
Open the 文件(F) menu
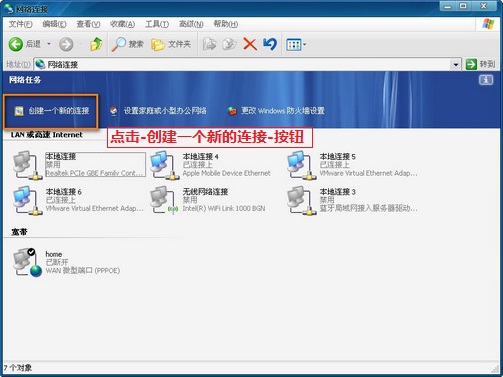point(20,24)
